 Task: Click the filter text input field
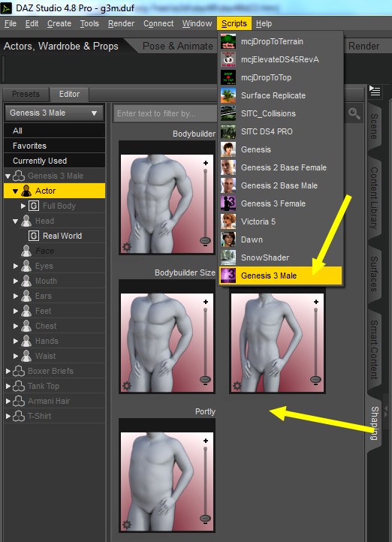pos(165,113)
